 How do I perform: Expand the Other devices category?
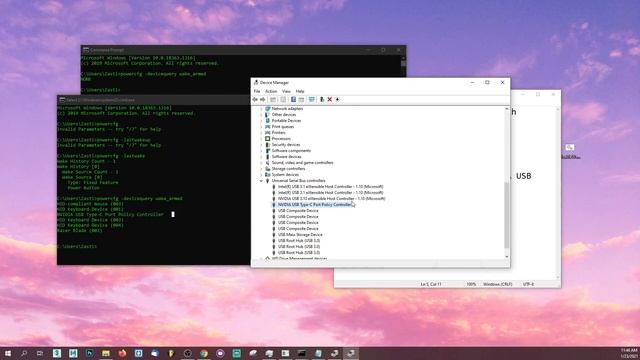click(261, 115)
